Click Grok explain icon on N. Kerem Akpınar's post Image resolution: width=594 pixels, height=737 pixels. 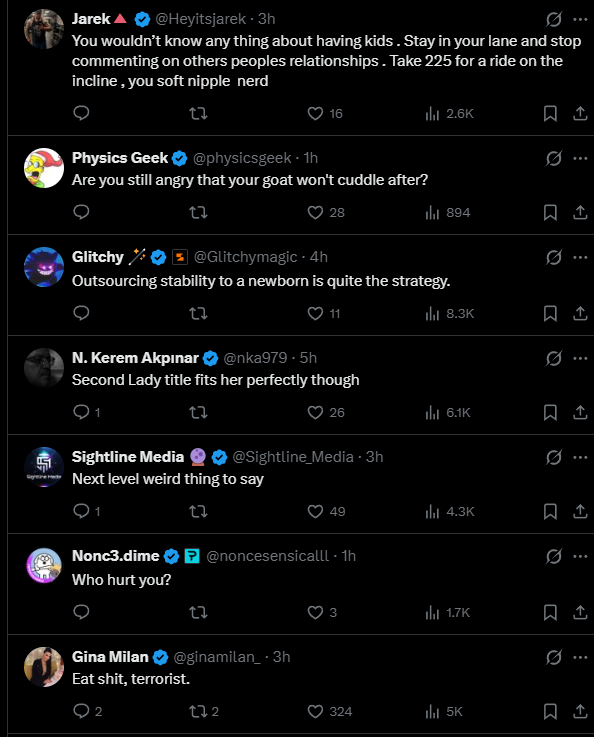tap(554, 359)
